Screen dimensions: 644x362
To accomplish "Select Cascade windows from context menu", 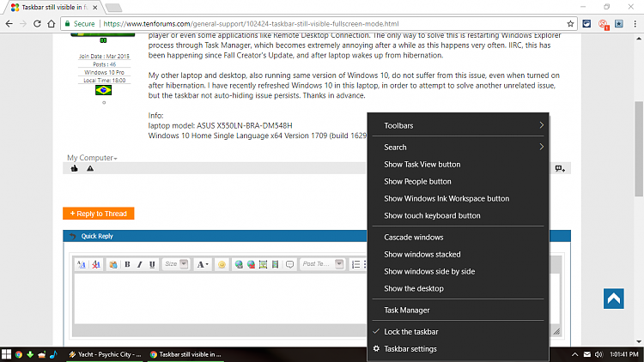I will (458, 238).
